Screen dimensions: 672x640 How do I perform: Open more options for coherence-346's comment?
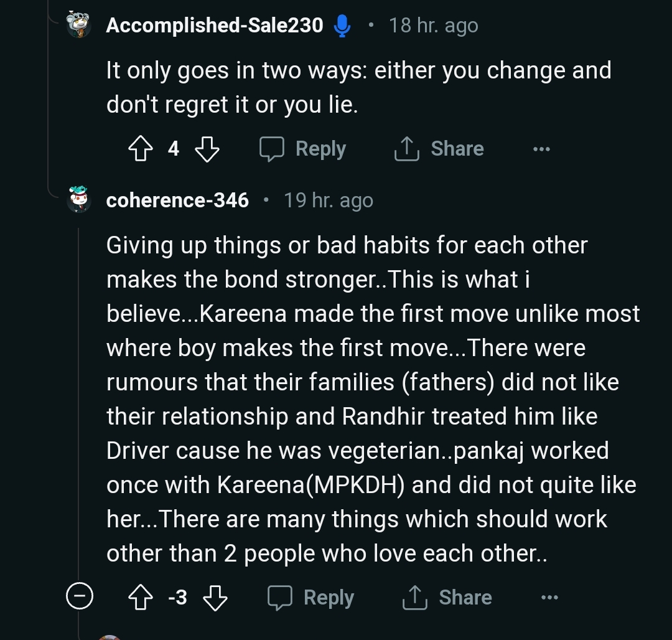point(549,598)
